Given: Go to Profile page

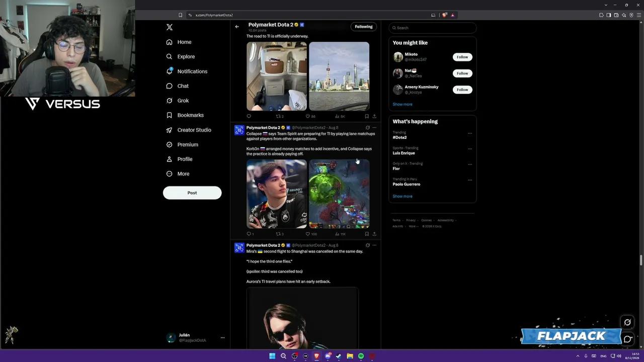Looking at the screenshot, I should pos(179,159).
